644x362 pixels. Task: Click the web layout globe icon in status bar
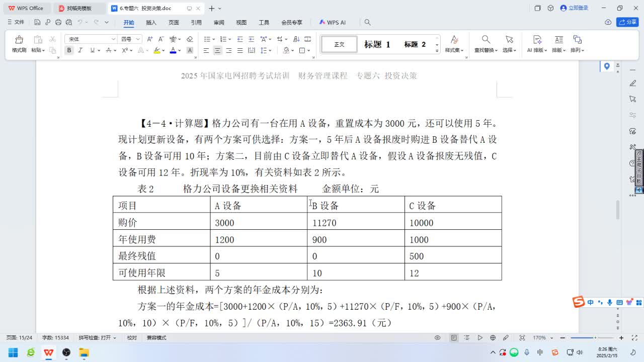pyautogui.click(x=493, y=338)
